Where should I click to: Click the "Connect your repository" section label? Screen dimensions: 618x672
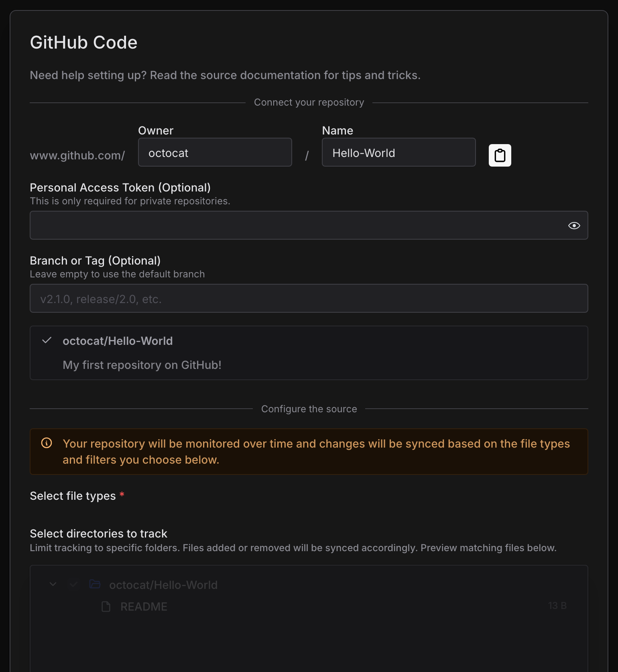[309, 102]
